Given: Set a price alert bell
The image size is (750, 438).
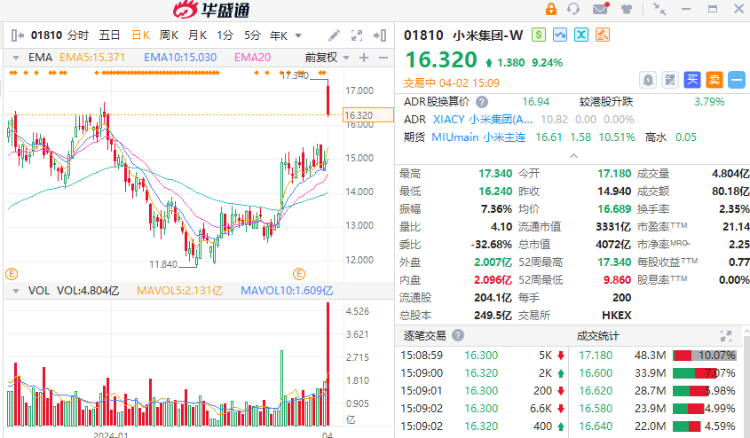Looking at the screenshot, I should tap(648, 80).
